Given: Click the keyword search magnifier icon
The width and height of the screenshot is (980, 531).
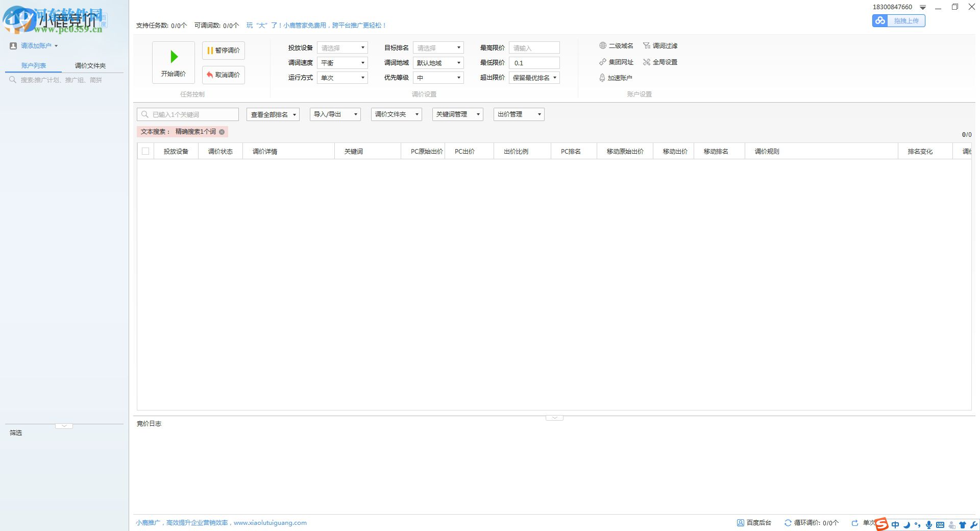Looking at the screenshot, I should pos(145,114).
